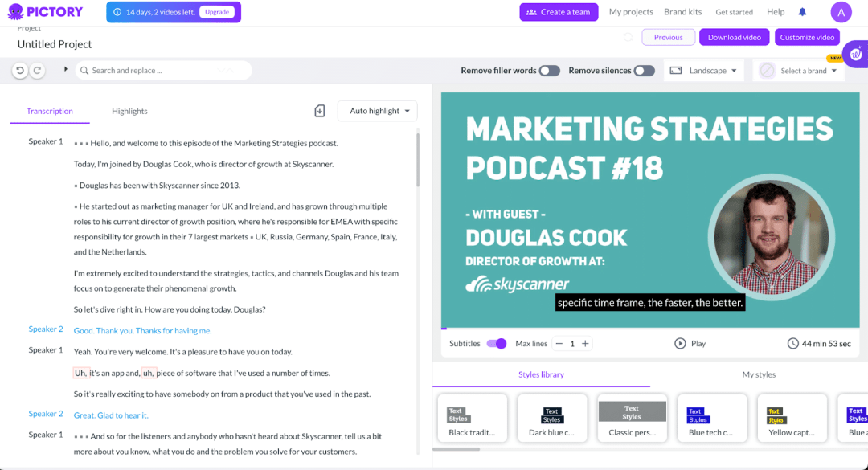Click the clock duration icon
Screen dimensions: 868x470
pos(792,344)
